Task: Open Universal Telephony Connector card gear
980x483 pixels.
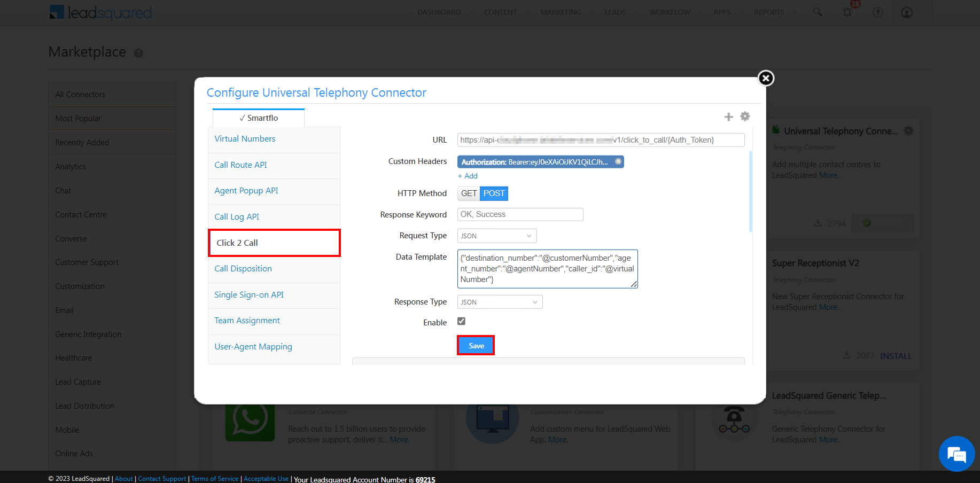Action: (x=908, y=130)
